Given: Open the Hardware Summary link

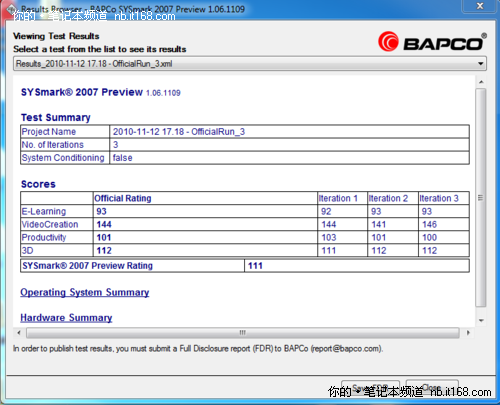Looking at the screenshot, I should 66,318.
